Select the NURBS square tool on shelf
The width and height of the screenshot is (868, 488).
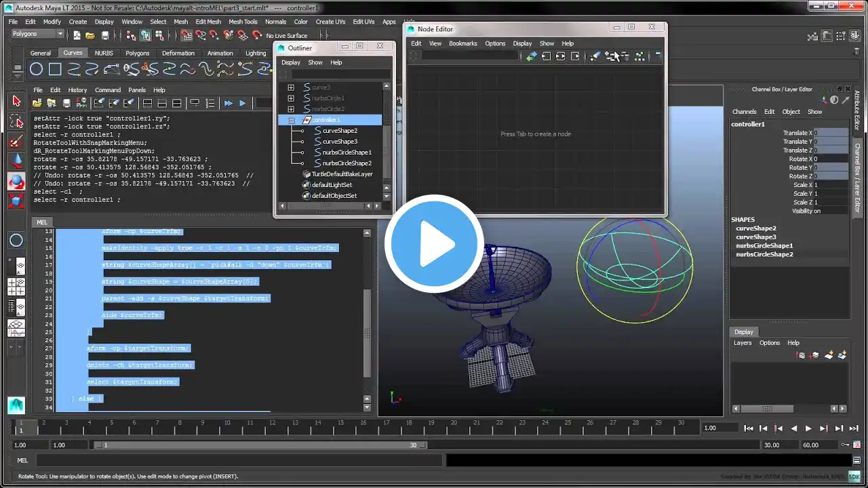point(55,68)
